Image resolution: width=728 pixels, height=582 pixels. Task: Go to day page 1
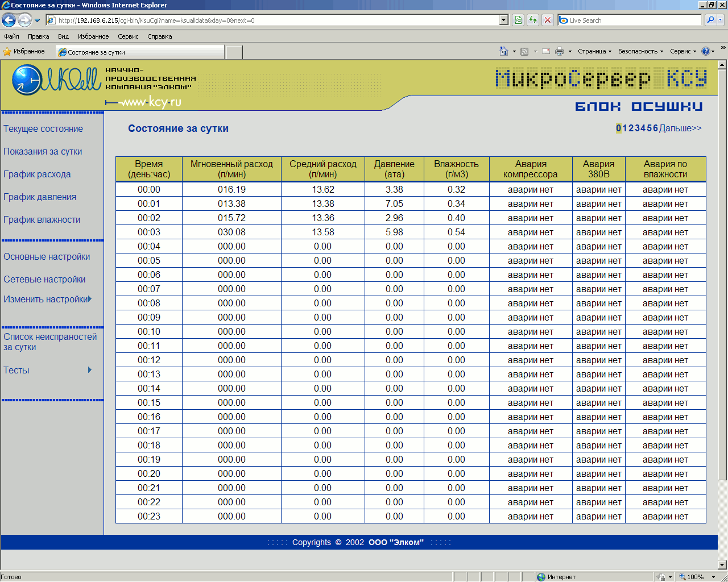click(625, 128)
